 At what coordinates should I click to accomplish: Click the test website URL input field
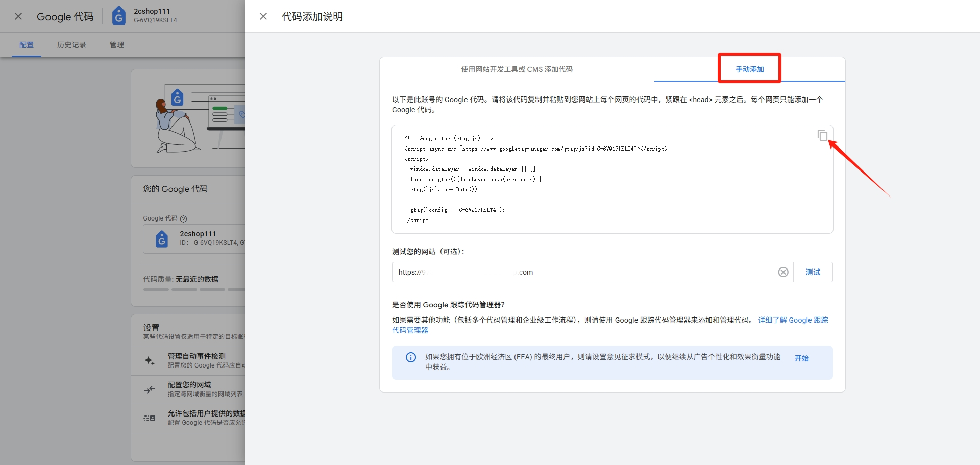pos(587,272)
